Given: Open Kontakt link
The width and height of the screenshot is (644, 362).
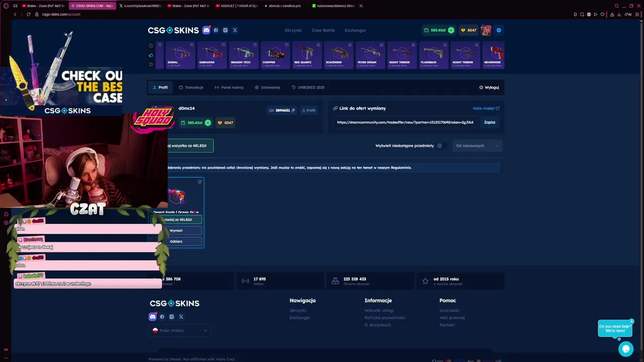Looking at the screenshot, I should (x=447, y=325).
